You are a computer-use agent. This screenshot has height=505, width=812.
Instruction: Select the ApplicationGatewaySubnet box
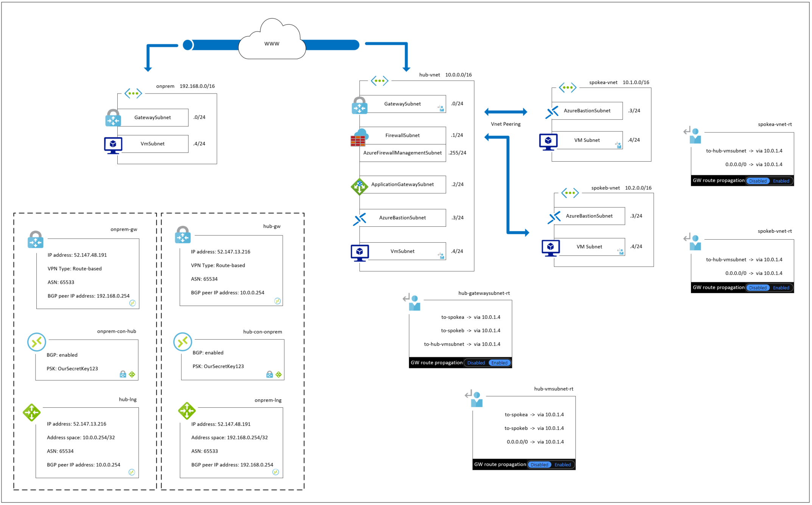pyautogui.click(x=403, y=184)
